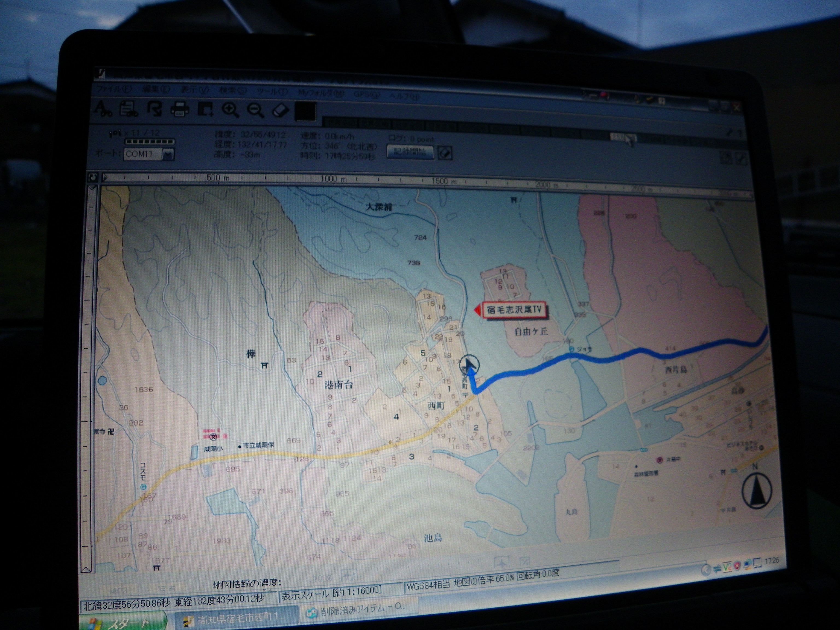
Task: Expand the COM11 port dropdown
Action: pyautogui.click(x=168, y=154)
